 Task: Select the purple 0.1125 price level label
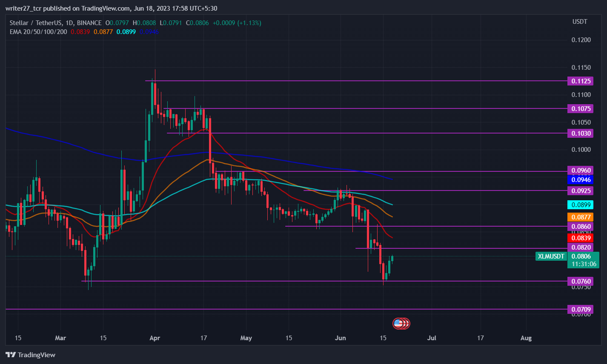(580, 81)
